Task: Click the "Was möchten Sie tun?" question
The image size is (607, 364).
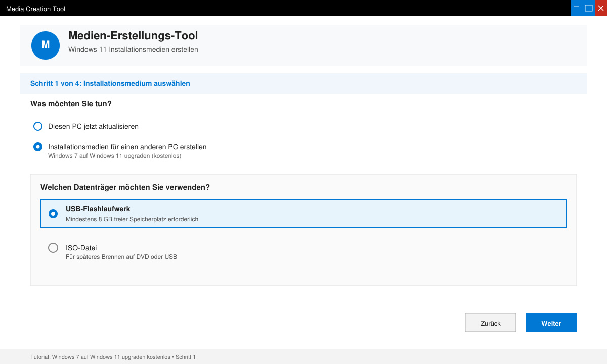Action: [x=71, y=104]
